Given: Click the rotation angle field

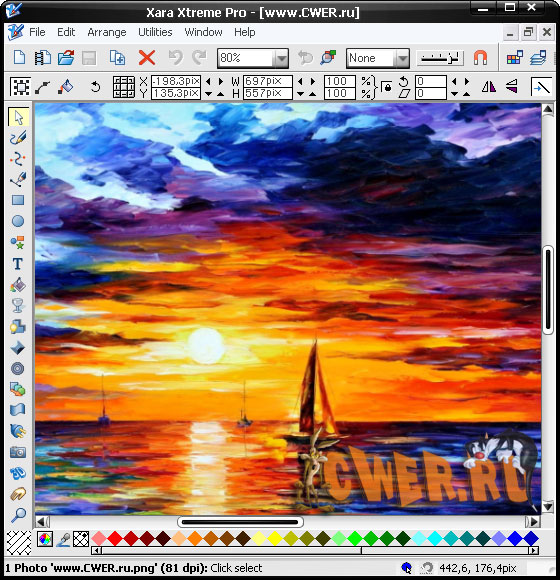Looking at the screenshot, I should point(431,81).
